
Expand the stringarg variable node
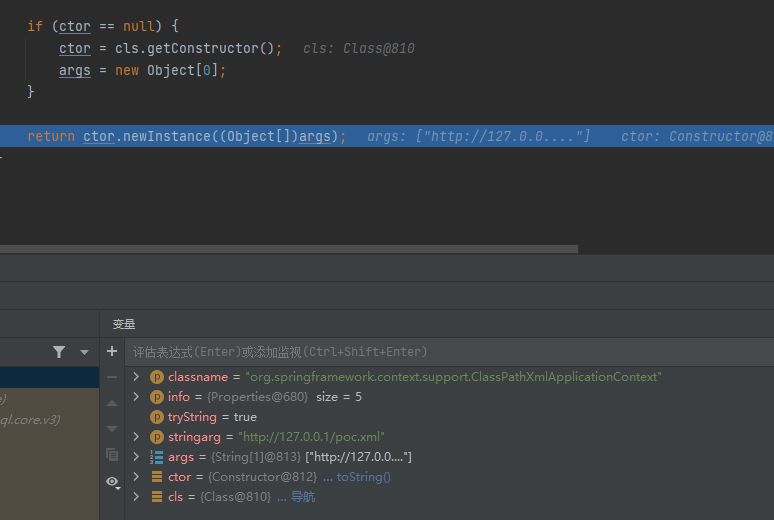click(x=136, y=437)
